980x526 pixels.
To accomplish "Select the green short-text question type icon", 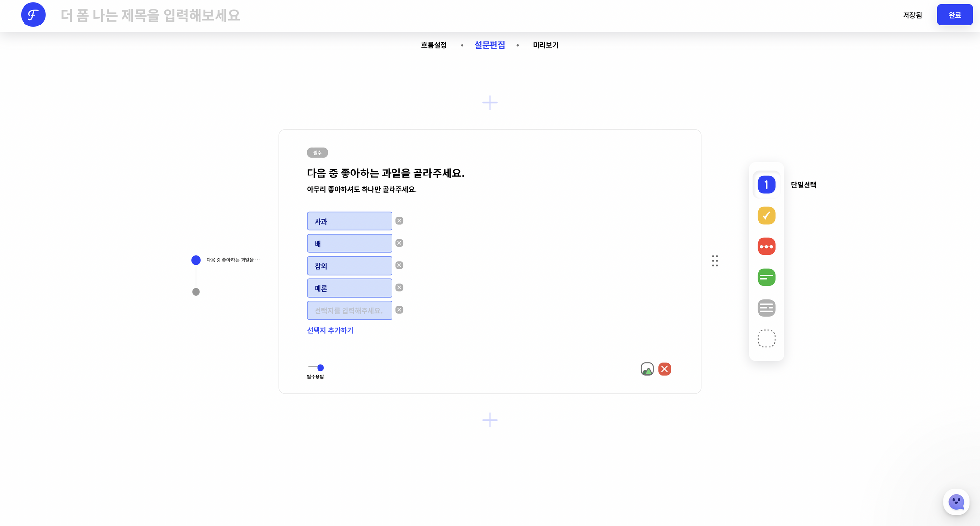I will (x=766, y=277).
